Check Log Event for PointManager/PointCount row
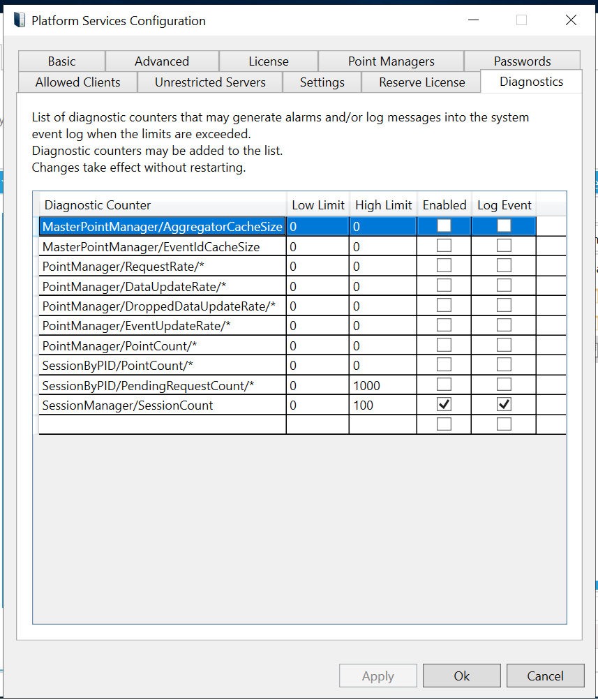 (x=504, y=345)
